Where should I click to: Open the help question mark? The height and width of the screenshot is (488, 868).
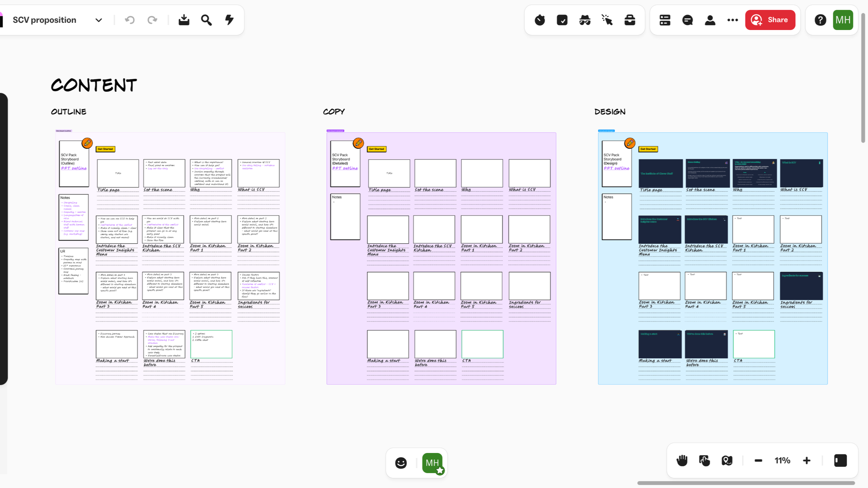(820, 20)
